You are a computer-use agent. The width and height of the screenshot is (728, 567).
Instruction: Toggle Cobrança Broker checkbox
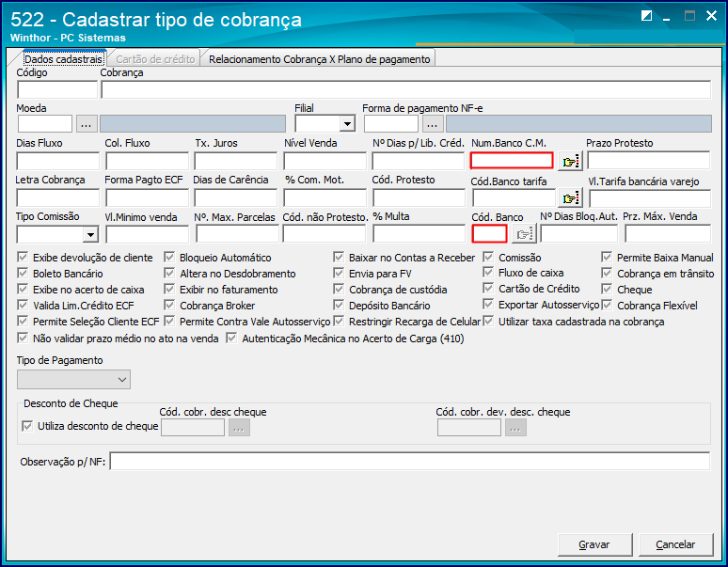point(169,305)
